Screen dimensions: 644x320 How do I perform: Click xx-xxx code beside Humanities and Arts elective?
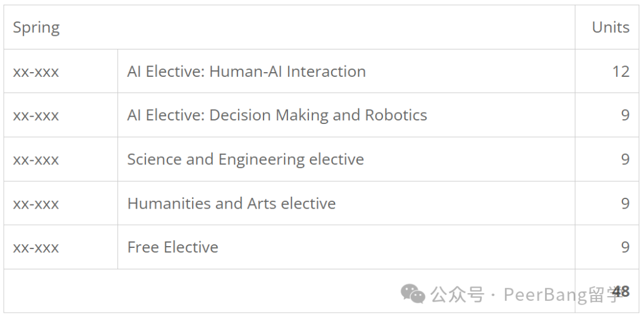[36, 204]
